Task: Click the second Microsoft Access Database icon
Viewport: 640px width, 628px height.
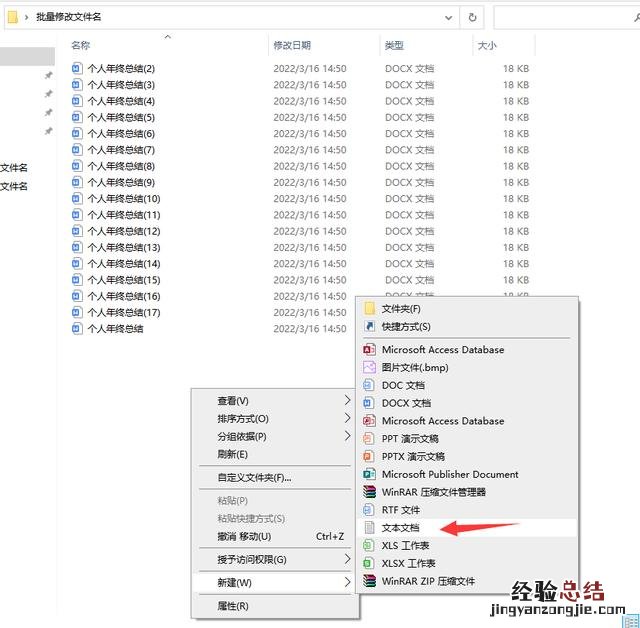Action: pos(369,421)
